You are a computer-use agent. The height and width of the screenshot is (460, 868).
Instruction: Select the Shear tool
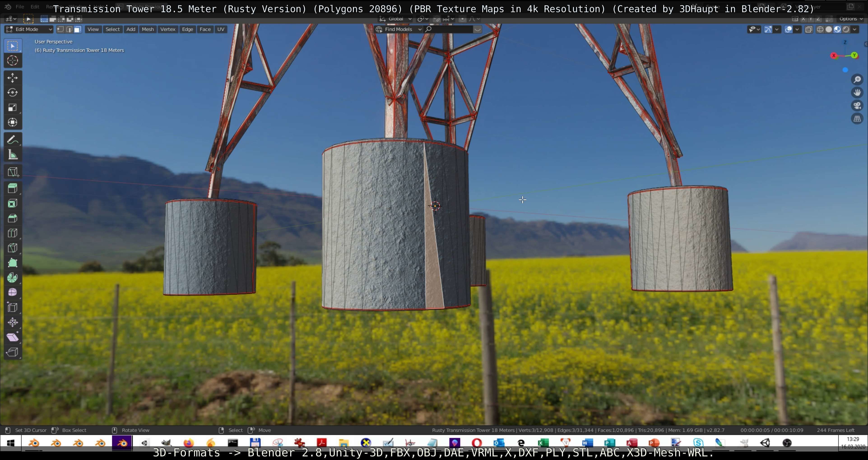coord(12,337)
